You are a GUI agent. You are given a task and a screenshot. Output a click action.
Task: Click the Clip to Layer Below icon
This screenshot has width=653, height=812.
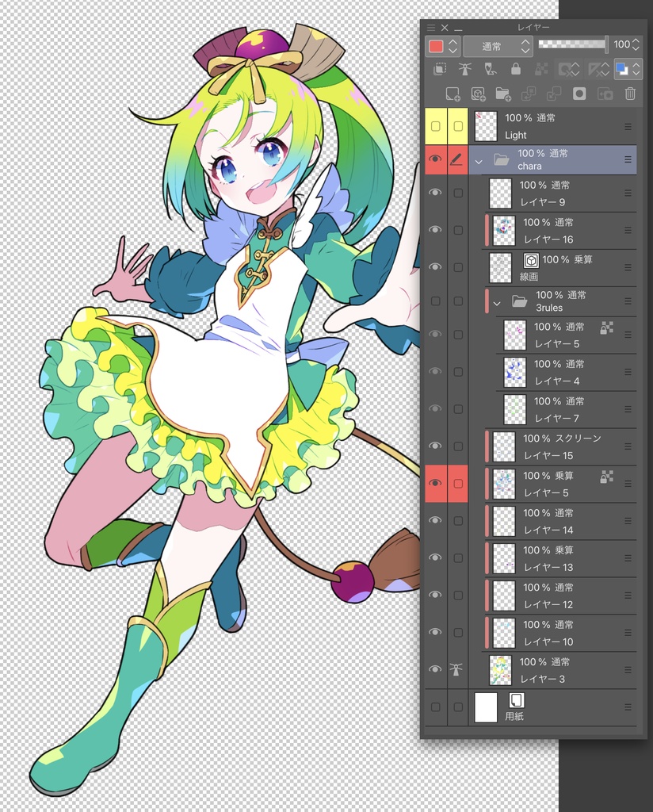coord(440,70)
